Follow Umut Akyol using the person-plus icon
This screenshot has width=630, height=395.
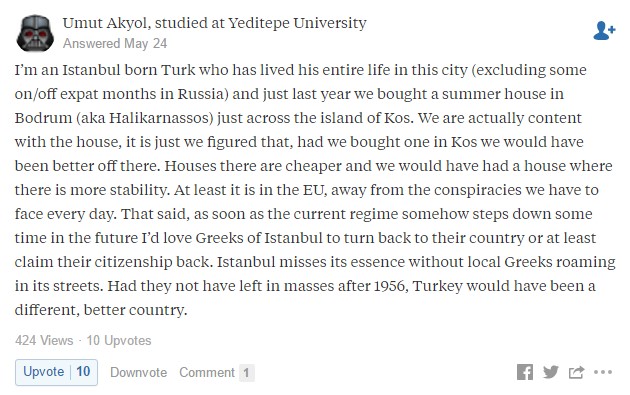coord(604,31)
